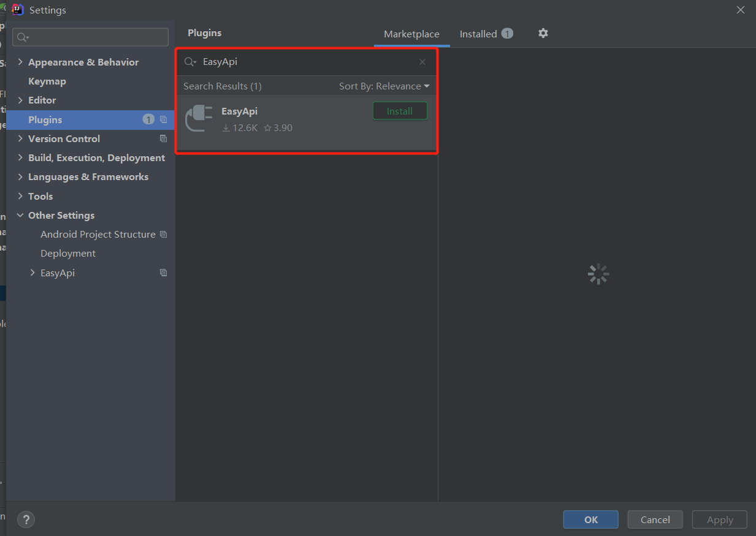Click the help question mark button

tap(26, 519)
